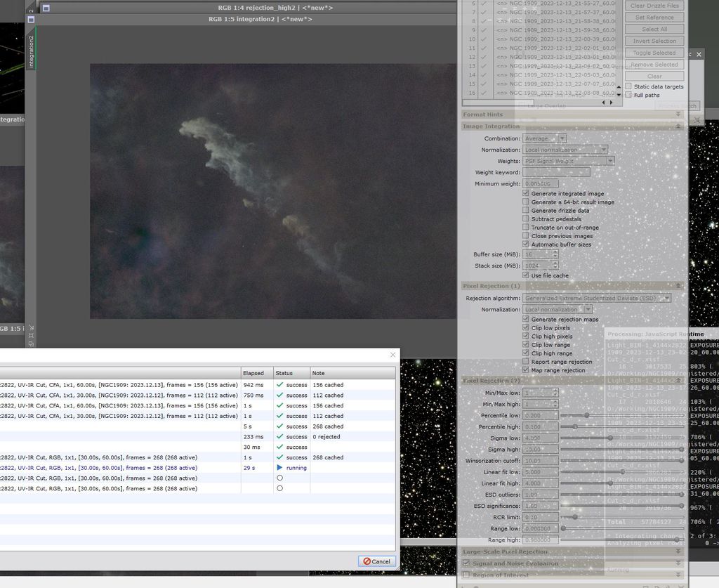719x588 pixels.
Task: Click Invert Selection button
Action: click(654, 41)
